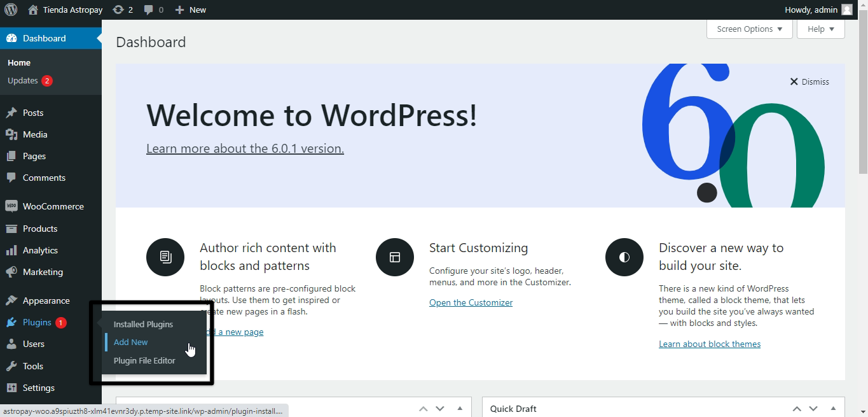This screenshot has height=417, width=868.
Task: Follow the Learn about block themes link
Action: tap(710, 344)
